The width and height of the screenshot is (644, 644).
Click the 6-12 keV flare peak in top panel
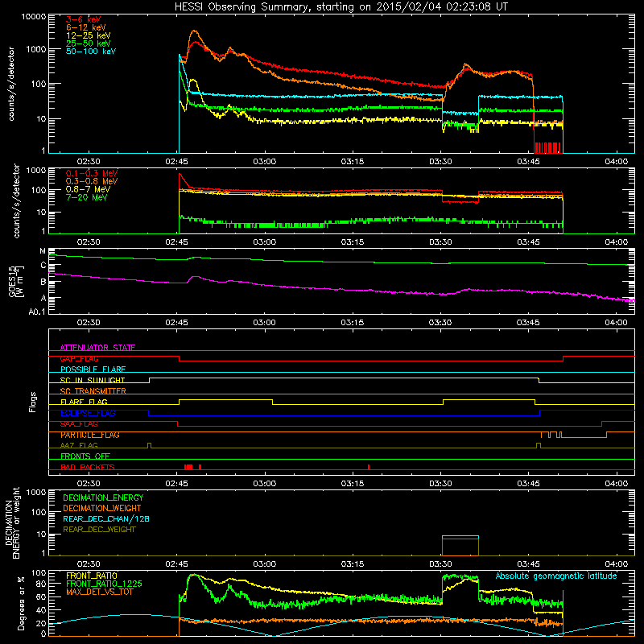tap(194, 31)
